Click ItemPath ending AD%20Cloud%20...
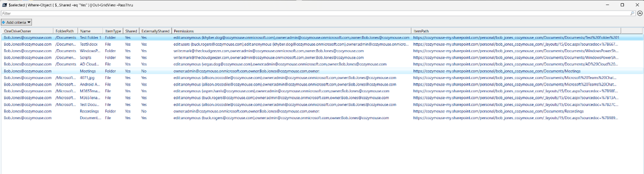 tap(516, 64)
